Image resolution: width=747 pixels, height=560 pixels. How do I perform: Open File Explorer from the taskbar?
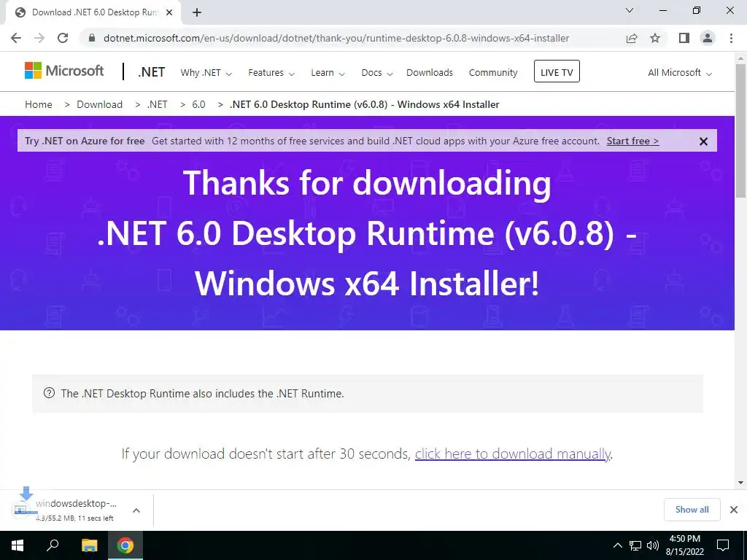pyautogui.click(x=89, y=545)
